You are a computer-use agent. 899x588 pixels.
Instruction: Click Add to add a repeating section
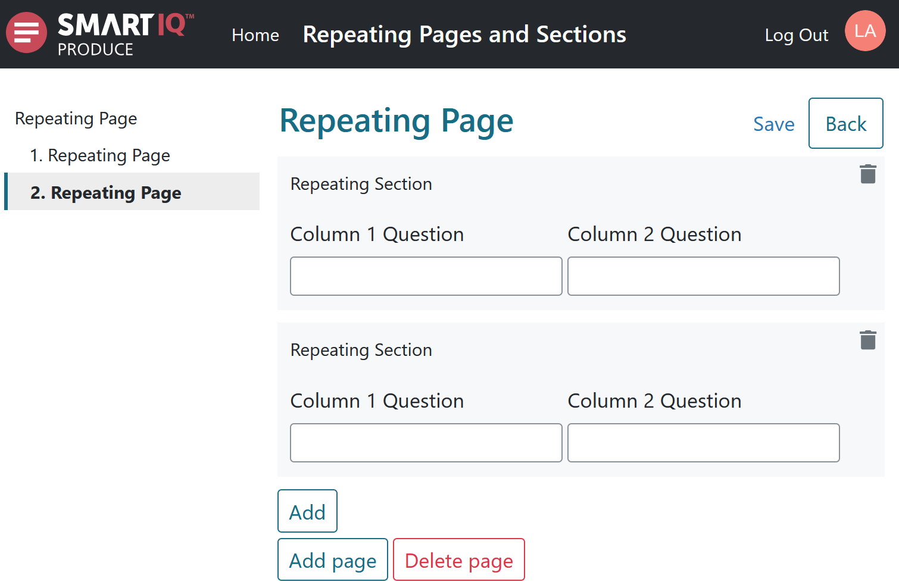click(x=307, y=511)
